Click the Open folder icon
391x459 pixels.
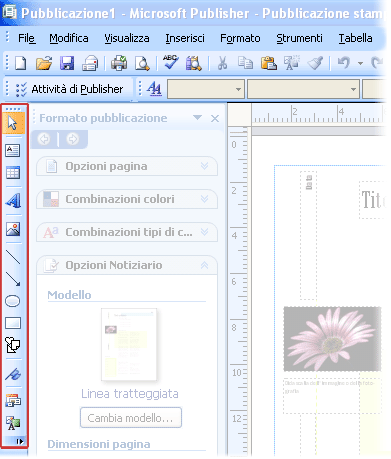click(44, 63)
